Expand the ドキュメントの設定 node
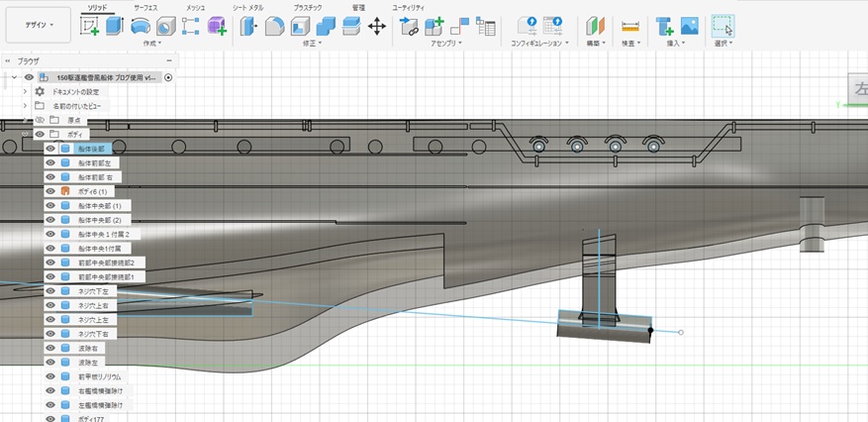The image size is (868, 422). (x=25, y=91)
